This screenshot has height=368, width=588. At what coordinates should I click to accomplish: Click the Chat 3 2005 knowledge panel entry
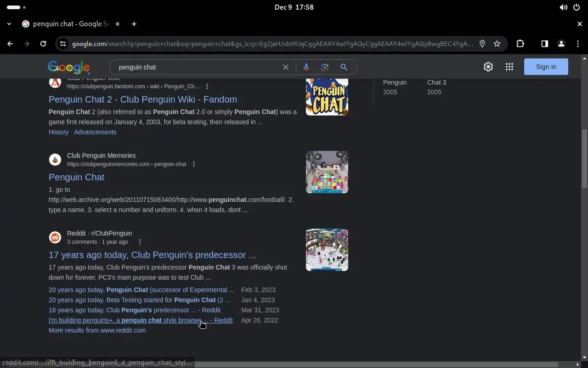coord(436,87)
